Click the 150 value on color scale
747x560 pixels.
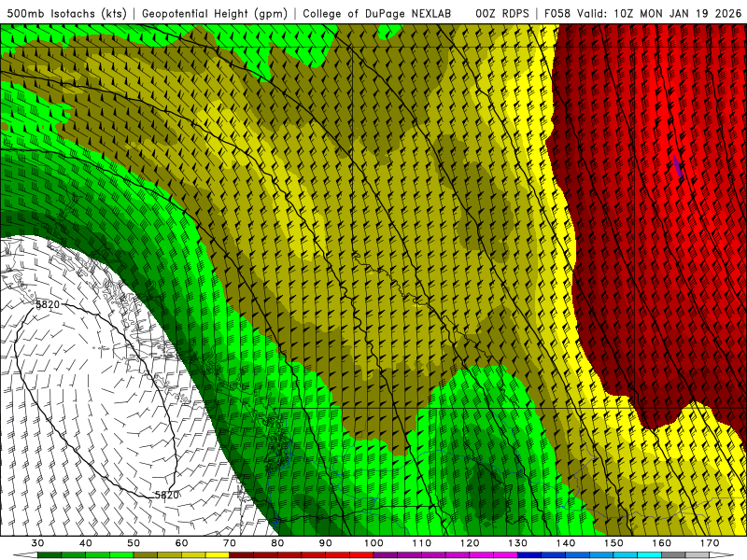(613, 543)
